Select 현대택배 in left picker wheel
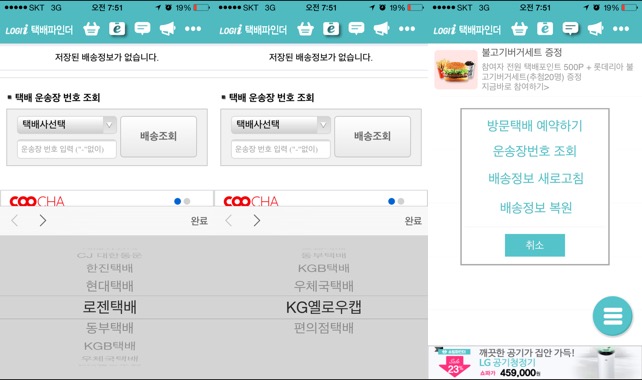Screen dimensions: 642x380 [x=110, y=286]
